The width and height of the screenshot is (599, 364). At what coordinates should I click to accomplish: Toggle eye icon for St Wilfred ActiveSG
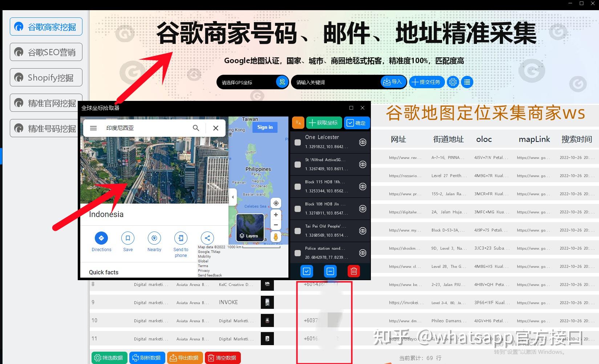tap(363, 164)
